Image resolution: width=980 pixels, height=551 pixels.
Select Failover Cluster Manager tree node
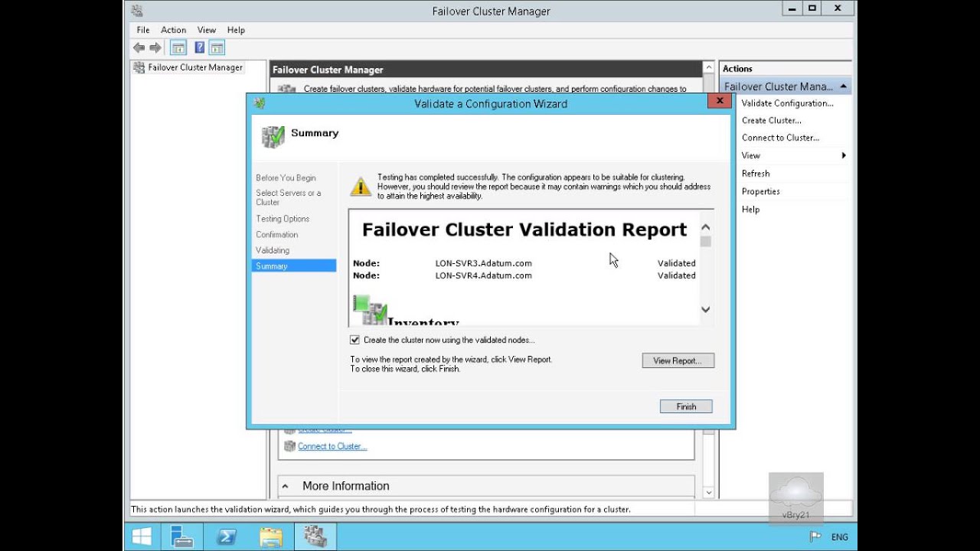coord(195,67)
